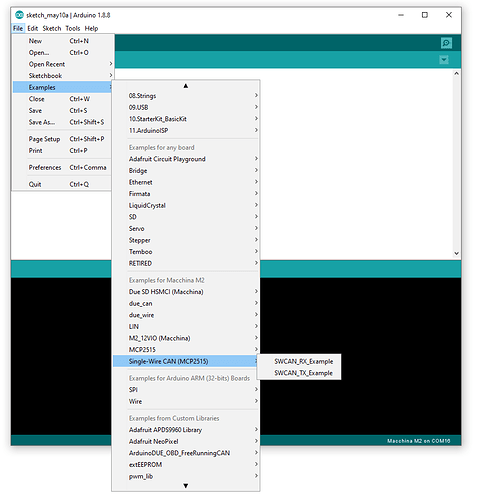Maximize the Arduino window

[425, 15]
